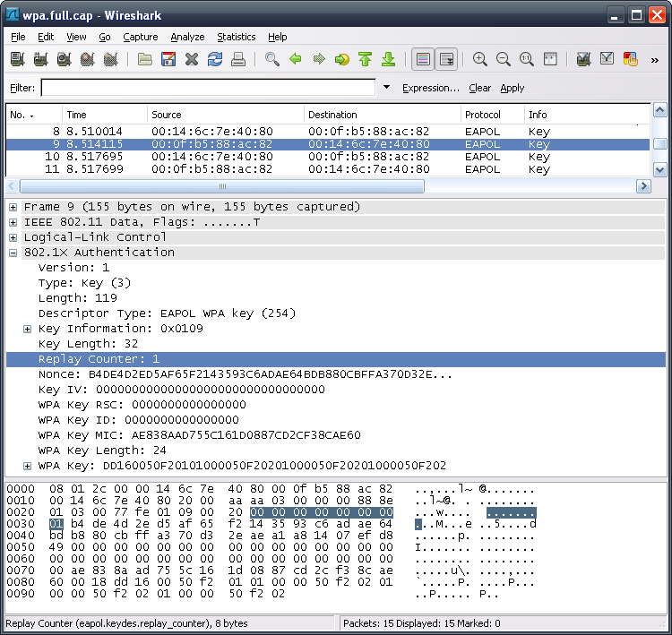Open the filter history dropdown arrow

(386, 88)
